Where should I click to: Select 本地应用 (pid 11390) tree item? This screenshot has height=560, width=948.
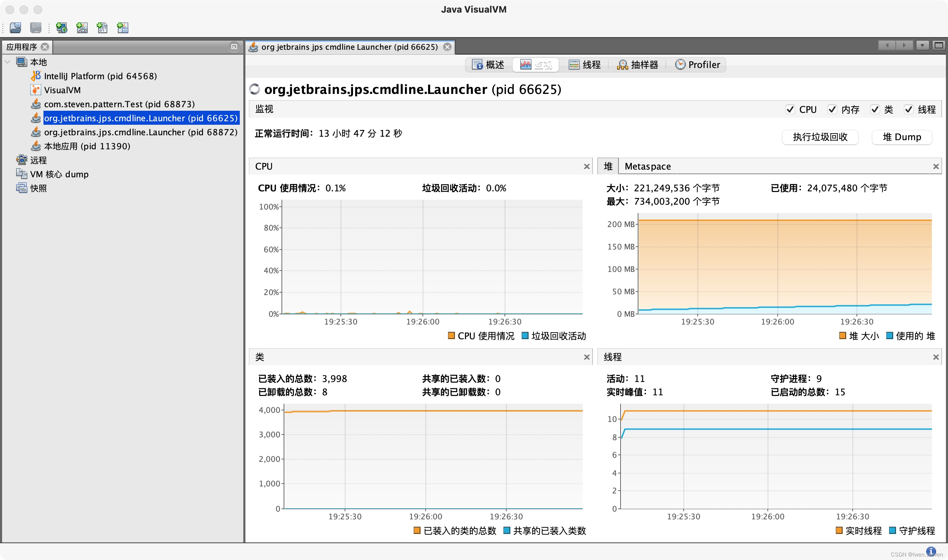pyautogui.click(x=87, y=146)
